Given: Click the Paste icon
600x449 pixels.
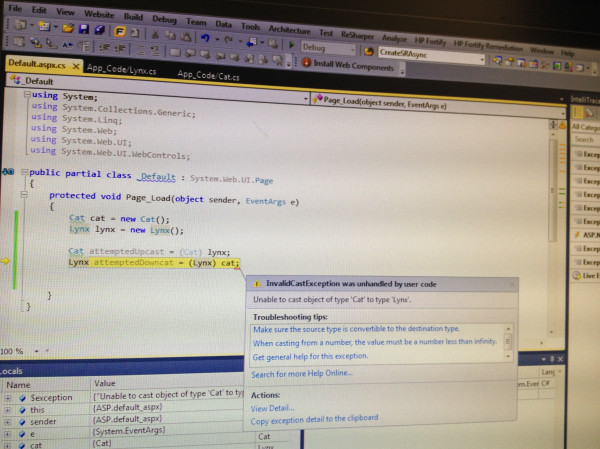Looking at the screenshot, I should 186,37.
